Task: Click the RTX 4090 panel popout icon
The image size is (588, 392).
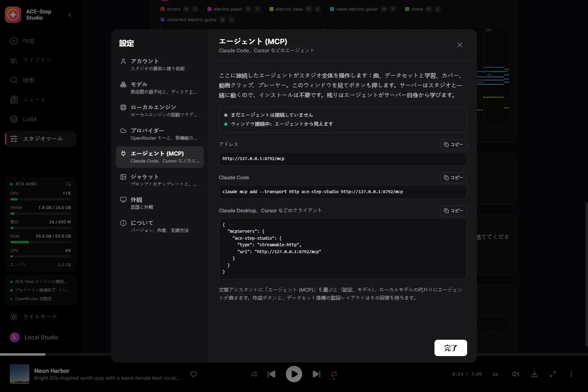Action: click(69, 184)
